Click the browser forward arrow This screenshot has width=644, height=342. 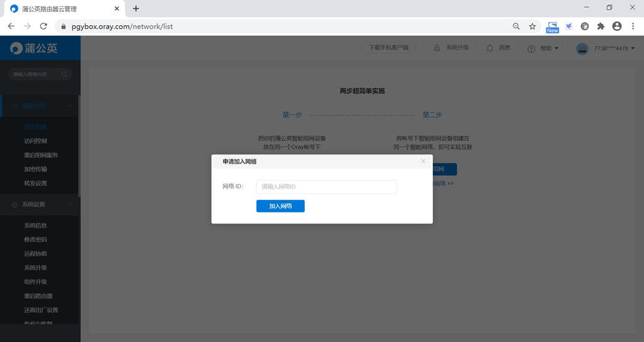(27, 26)
